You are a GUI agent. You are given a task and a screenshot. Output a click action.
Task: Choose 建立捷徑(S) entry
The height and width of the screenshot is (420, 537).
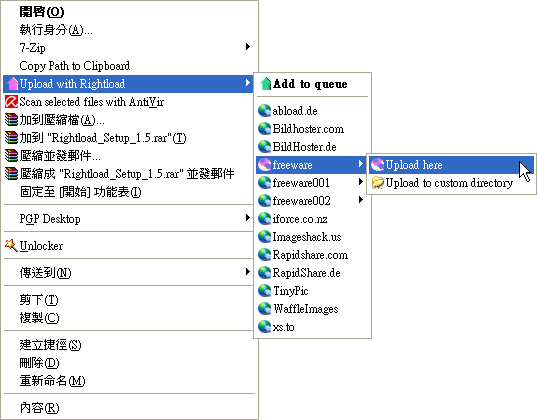coord(129,345)
